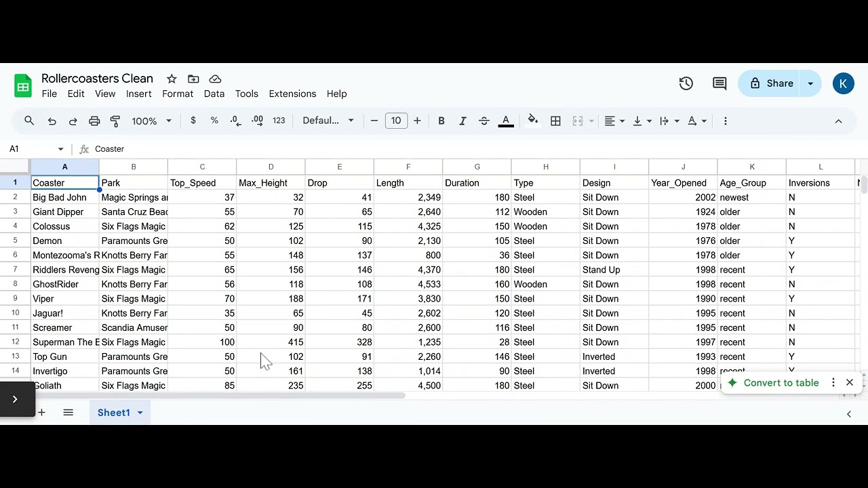Screen dimensions: 868x488
Task: Redo the last action
Action: (73, 121)
